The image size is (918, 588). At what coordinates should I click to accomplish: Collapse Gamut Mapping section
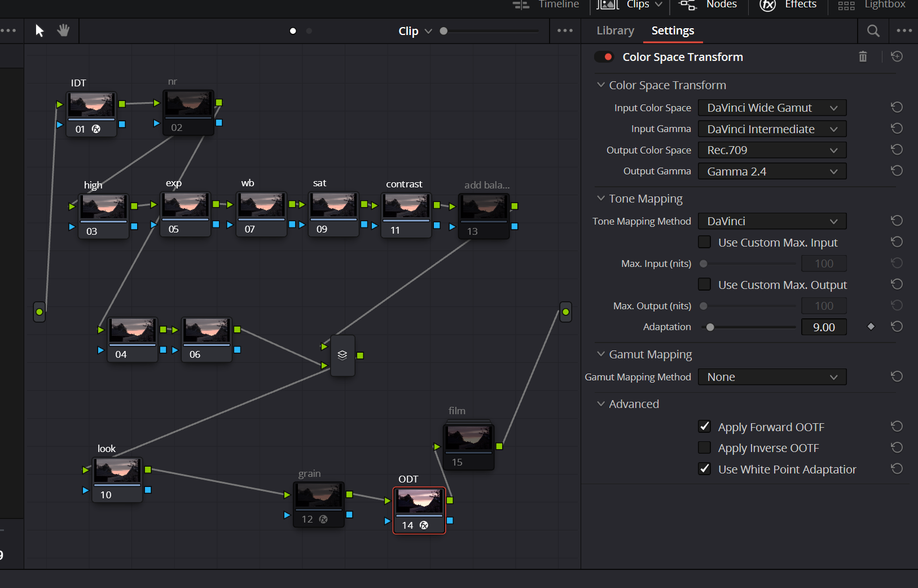pos(601,354)
